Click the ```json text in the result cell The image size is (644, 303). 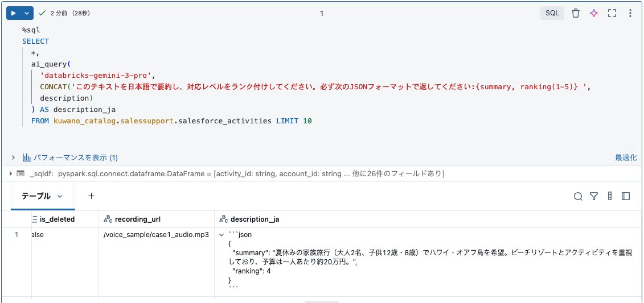point(240,235)
